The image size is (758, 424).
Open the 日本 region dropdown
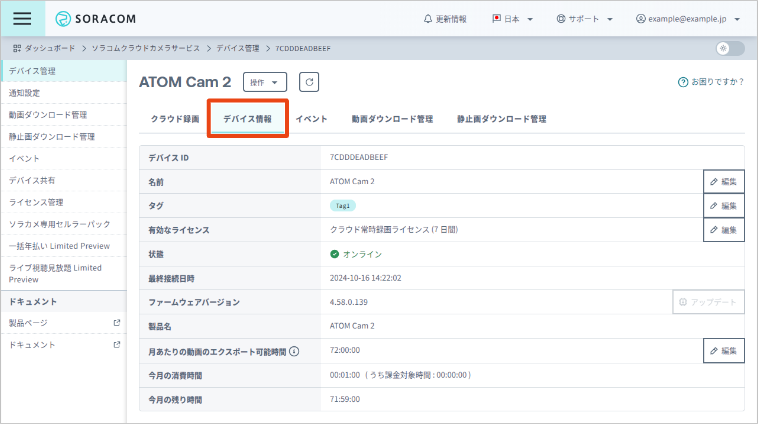(512, 19)
